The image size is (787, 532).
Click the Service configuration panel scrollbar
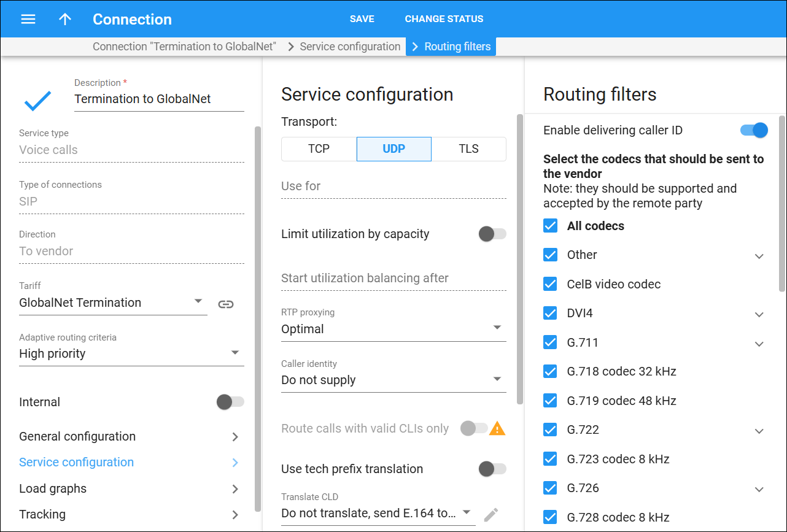[520, 259]
